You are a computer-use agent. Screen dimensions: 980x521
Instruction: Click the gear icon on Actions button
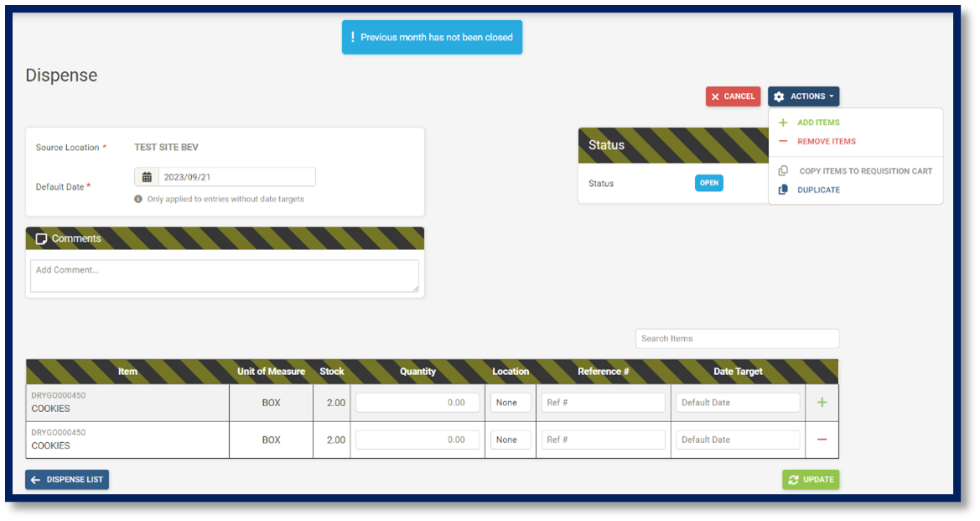click(779, 96)
